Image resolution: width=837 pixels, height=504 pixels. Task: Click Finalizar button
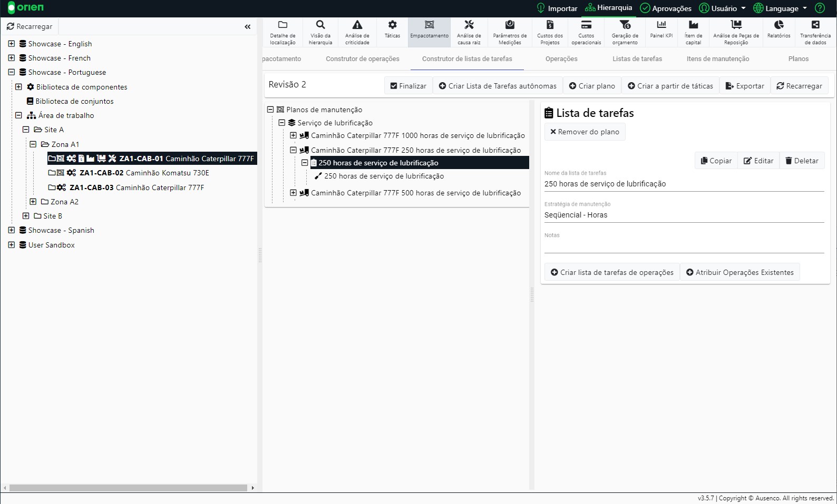pyautogui.click(x=408, y=86)
